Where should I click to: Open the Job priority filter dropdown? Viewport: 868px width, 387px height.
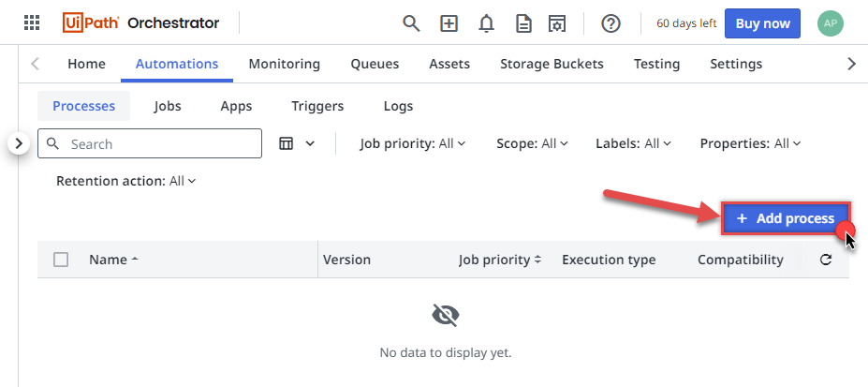coord(412,144)
